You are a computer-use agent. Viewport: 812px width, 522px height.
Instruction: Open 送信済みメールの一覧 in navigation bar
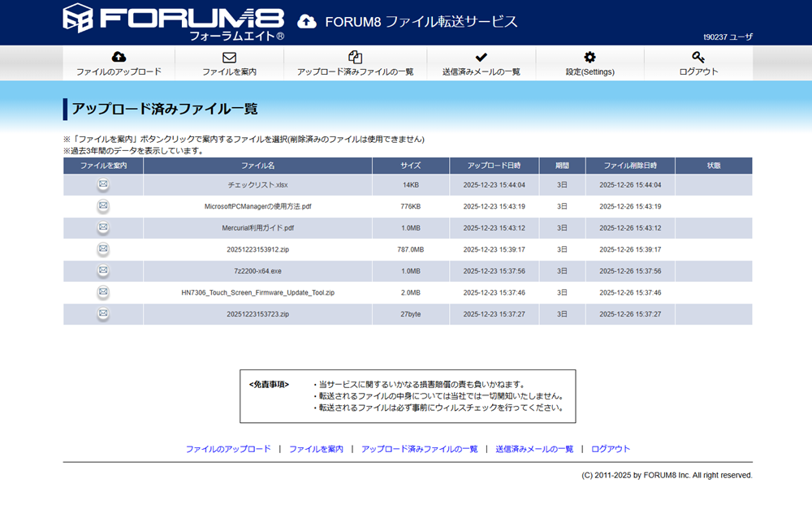click(x=481, y=63)
